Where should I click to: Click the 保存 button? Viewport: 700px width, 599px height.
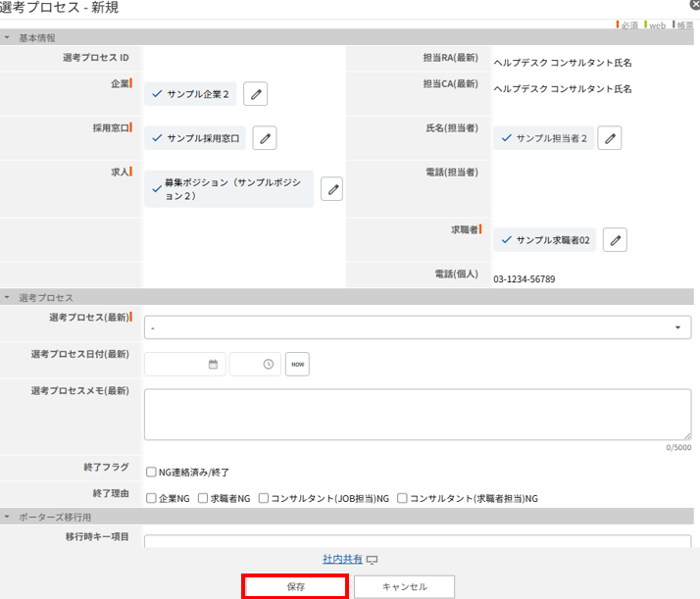tap(295, 586)
